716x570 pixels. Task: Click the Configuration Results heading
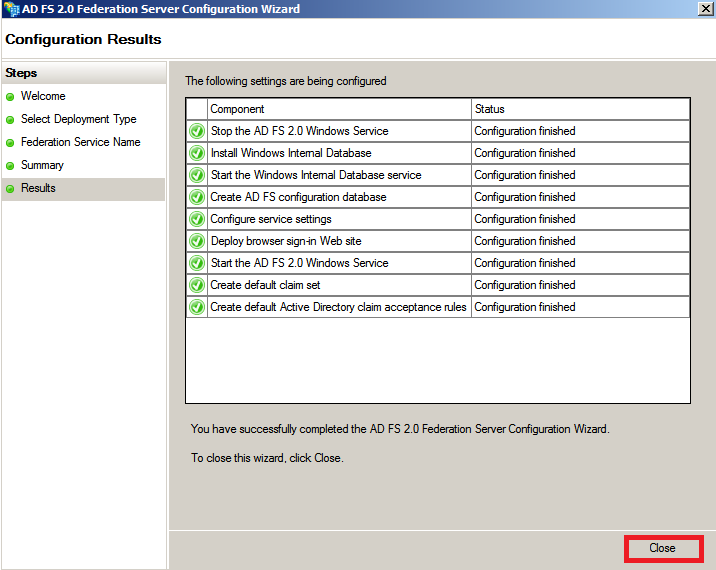83,39
